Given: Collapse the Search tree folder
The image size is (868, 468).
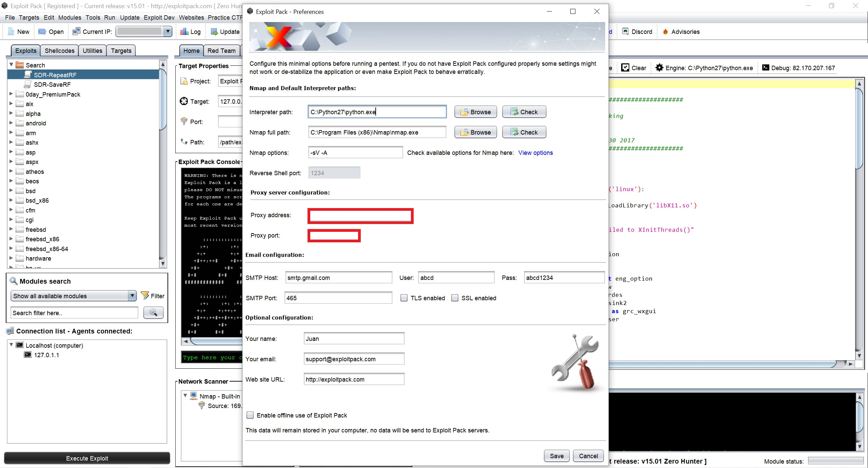Looking at the screenshot, I should (x=11, y=65).
